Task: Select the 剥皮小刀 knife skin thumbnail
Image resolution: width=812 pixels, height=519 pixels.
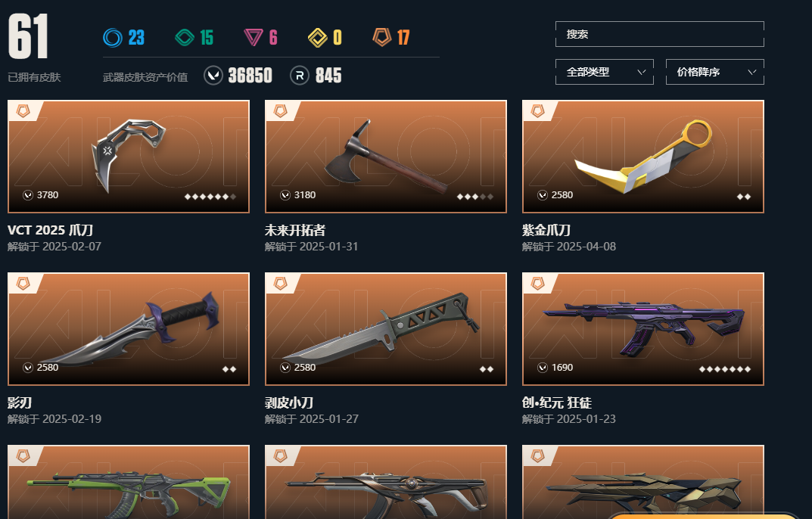Action: [386, 329]
